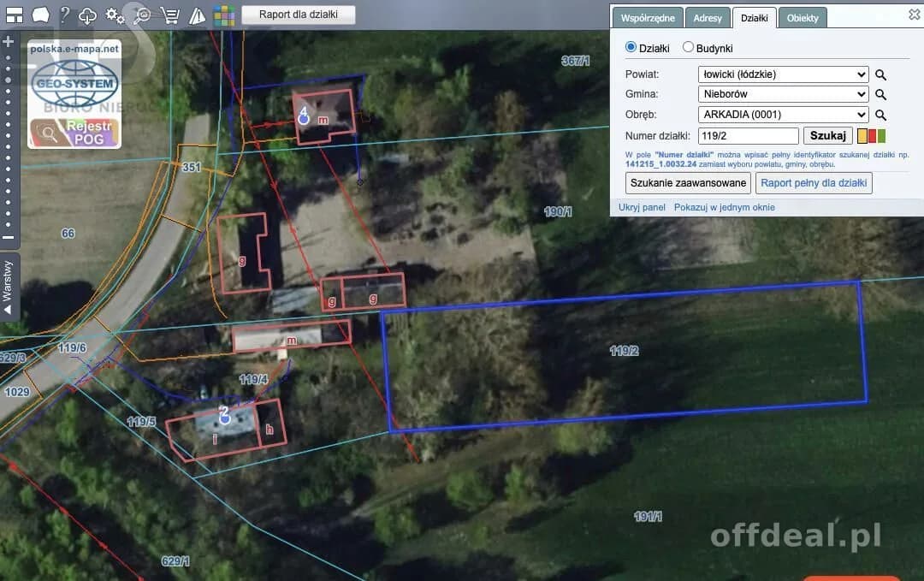Open Szukanie zaawansowane

pos(688,182)
